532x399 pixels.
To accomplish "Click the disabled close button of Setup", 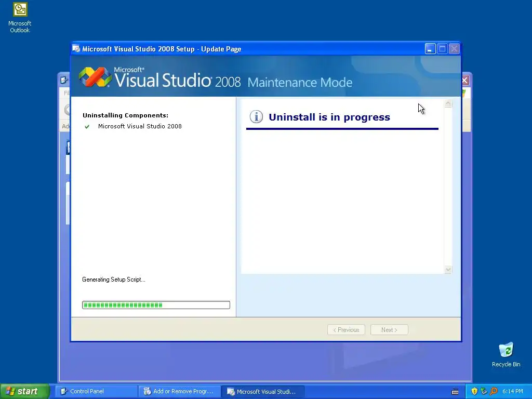I will [x=454, y=49].
